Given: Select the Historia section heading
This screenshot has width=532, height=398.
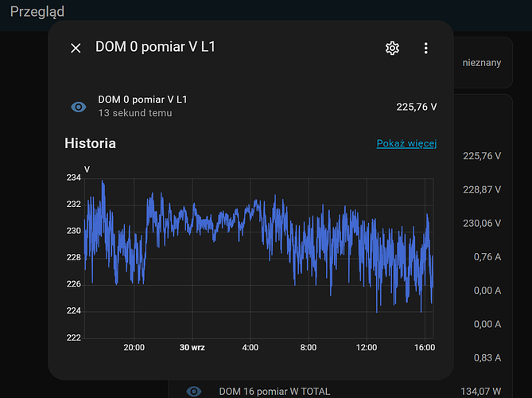Looking at the screenshot, I should pos(90,143).
